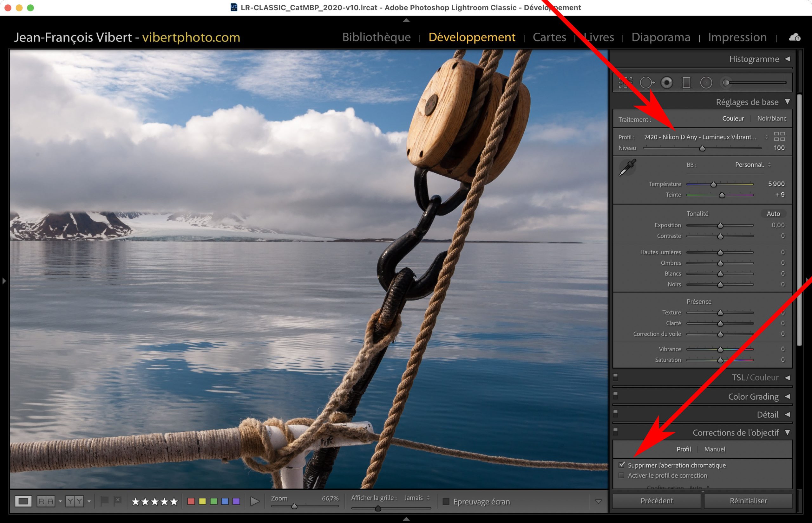Click the Réinitialiser button
812x523 pixels.
pos(748,501)
